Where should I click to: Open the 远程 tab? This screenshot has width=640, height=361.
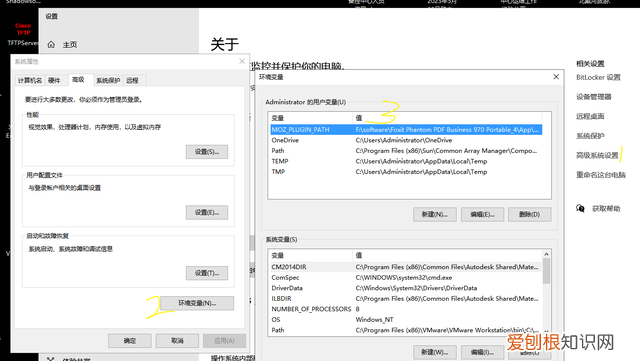coord(132,80)
